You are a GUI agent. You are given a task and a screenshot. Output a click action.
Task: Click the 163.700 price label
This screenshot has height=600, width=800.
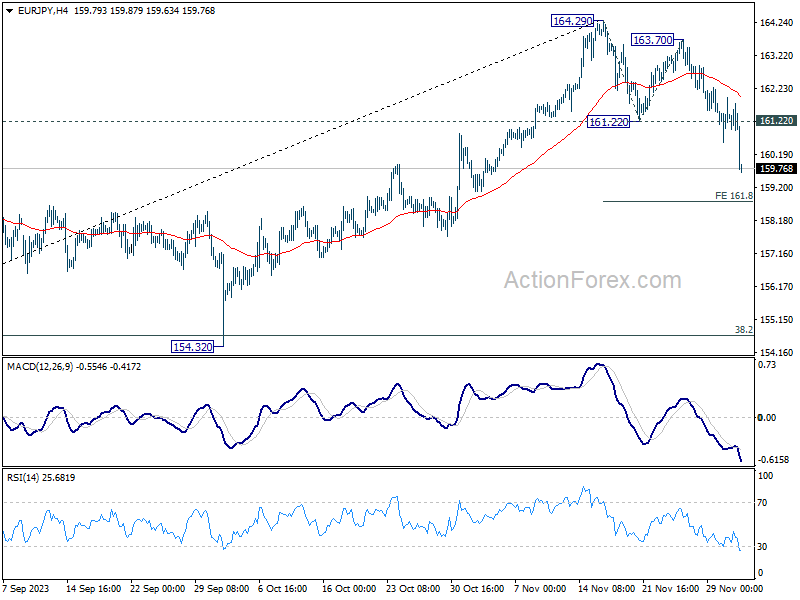[x=652, y=40]
